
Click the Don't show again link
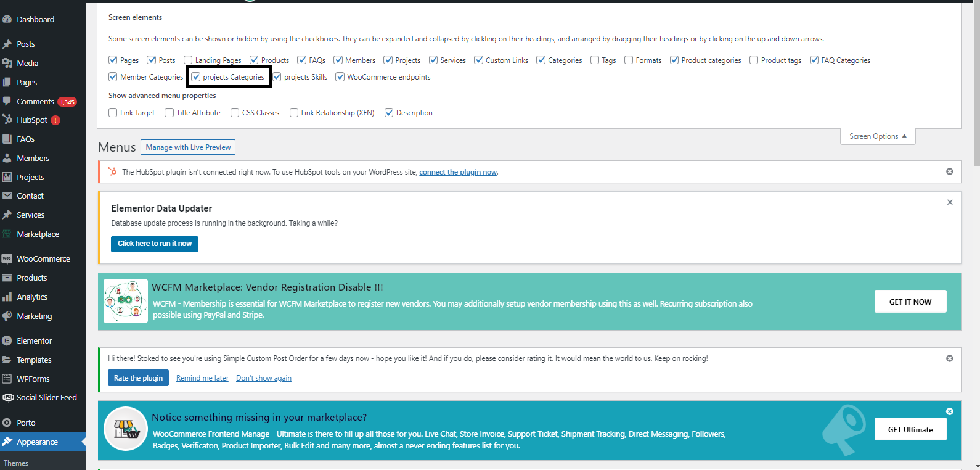point(264,378)
